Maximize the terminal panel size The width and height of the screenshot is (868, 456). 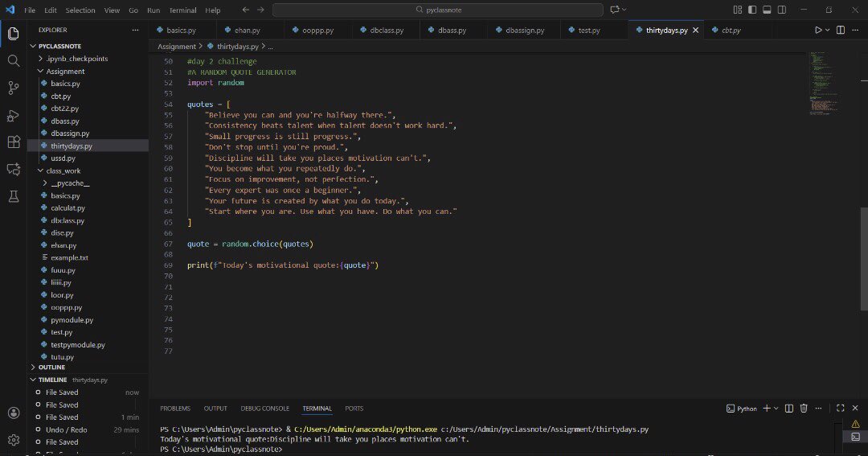click(x=841, y=409)
